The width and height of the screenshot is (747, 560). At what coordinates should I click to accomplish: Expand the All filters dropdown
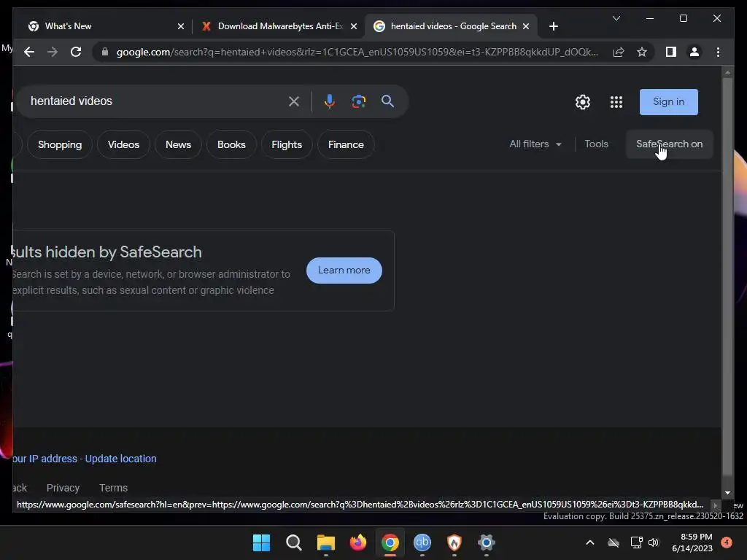pos(535,144)
